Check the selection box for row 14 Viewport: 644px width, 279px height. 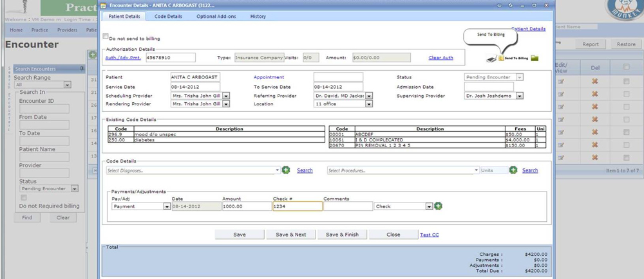click(627, 145)
